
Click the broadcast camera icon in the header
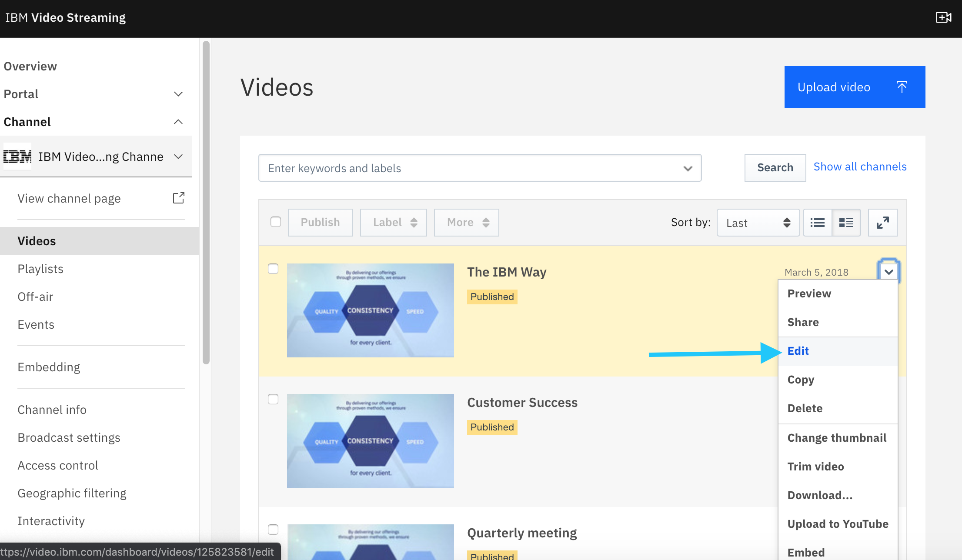[944, 17]
